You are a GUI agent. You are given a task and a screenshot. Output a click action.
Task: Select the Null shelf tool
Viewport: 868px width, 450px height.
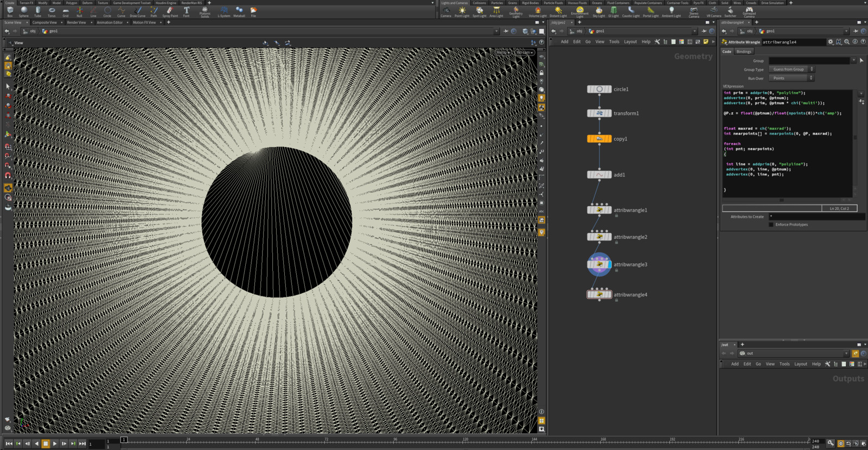[79, 12]
